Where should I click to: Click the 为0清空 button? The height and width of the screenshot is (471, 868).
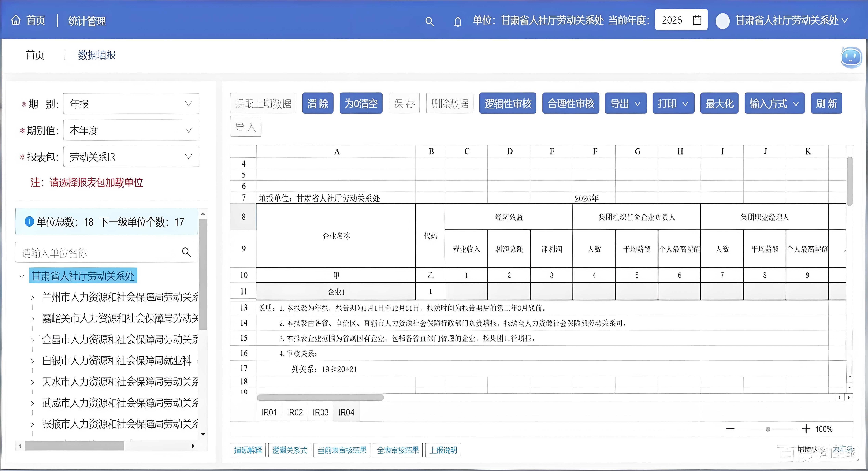pyautogui.click(x=361, y=103)
